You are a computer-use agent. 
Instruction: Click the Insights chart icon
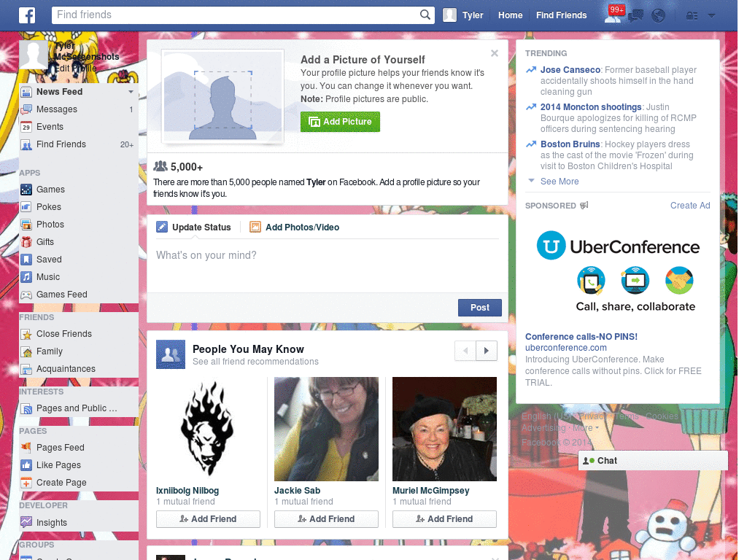[27, 522]
